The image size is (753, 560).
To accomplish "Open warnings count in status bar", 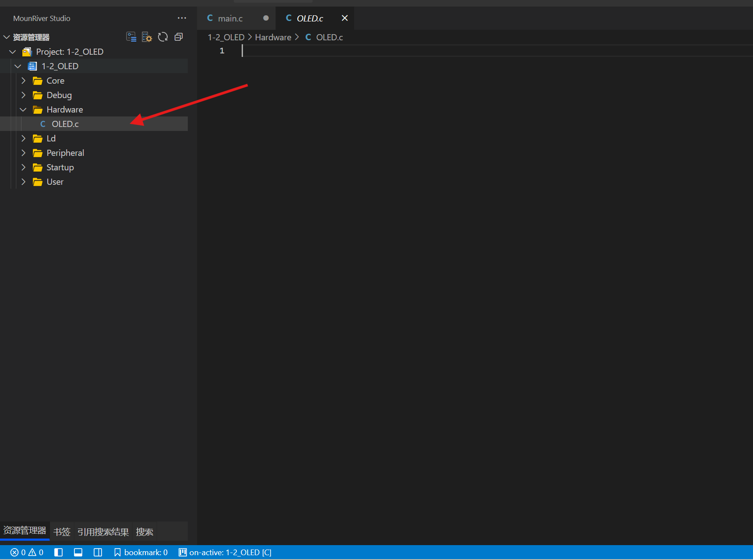I will (36, 553).
